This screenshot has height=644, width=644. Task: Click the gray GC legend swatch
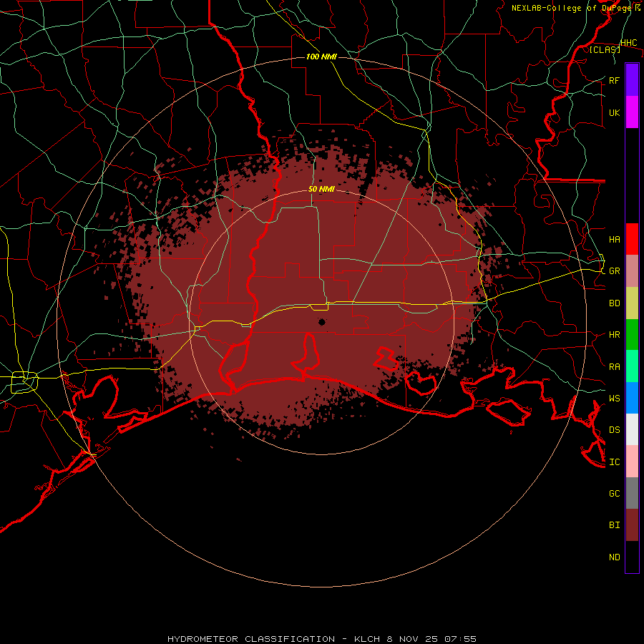pyautogui.click(x=632, y=493)
